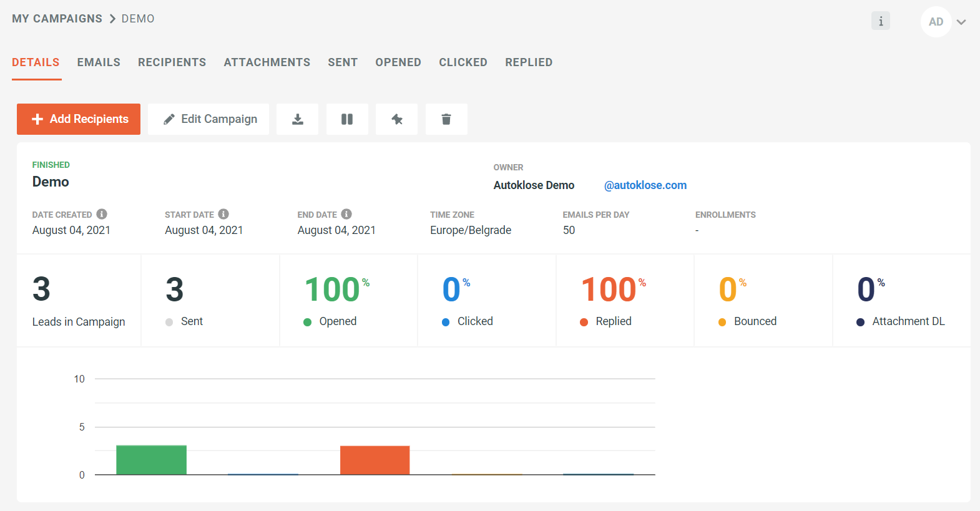Click the Demo campaign title
Image resolution: width=980 pixels, height=511 pixels.
[x=51, y=182]
